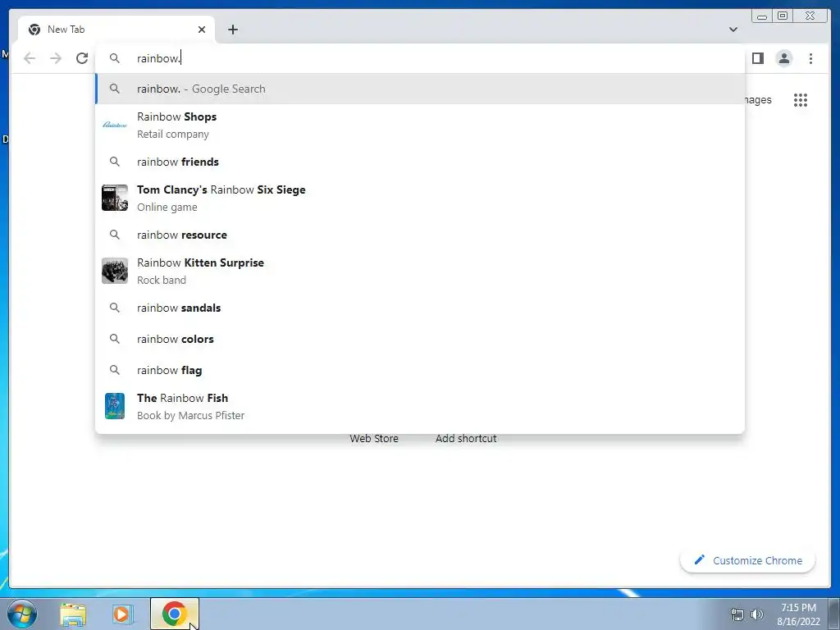
Task: Choose the rainbow colors suggestion
Action: [420, 339]
